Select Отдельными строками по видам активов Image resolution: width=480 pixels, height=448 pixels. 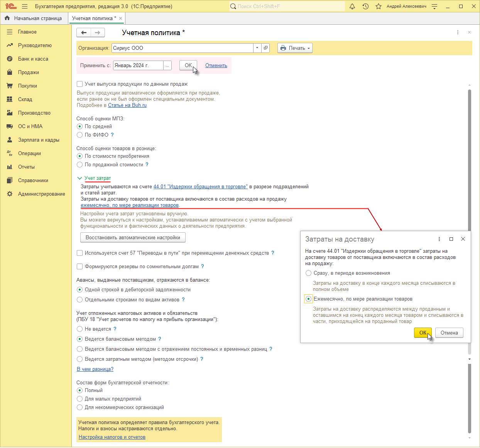[80, 300]
